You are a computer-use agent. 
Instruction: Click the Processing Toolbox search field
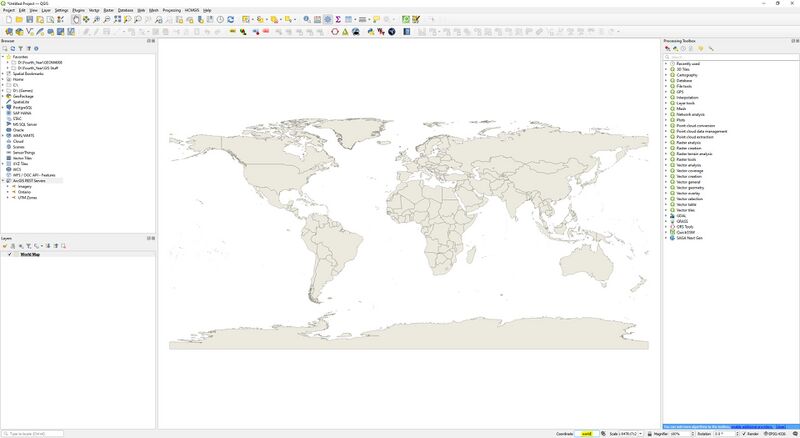coord(730,57)
